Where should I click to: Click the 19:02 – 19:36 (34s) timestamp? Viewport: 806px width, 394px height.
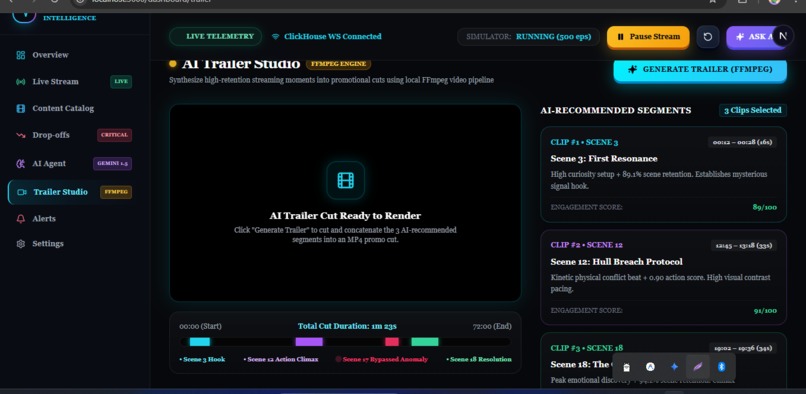point(743,348)
